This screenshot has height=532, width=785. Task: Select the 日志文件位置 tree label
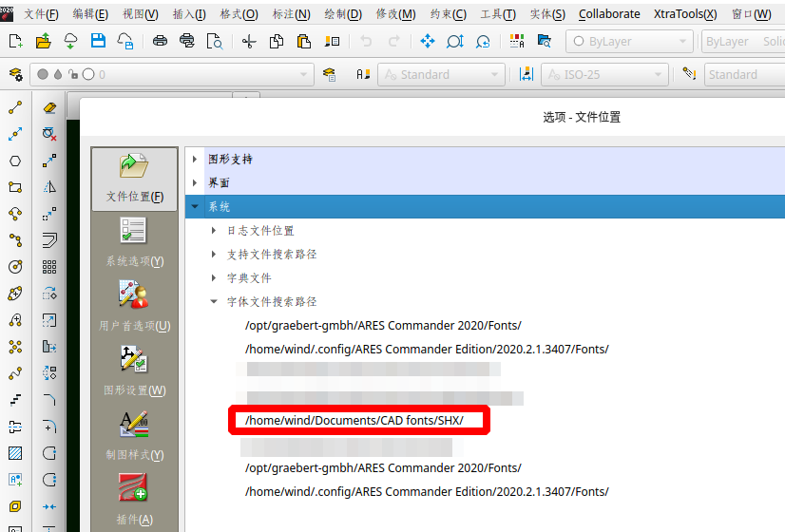point(260,231)
